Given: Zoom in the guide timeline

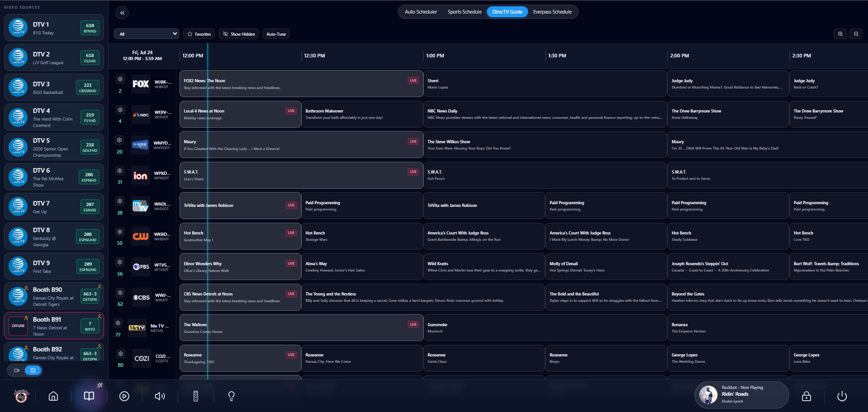Looking at the screenshot, I should (x=840, y=34).
